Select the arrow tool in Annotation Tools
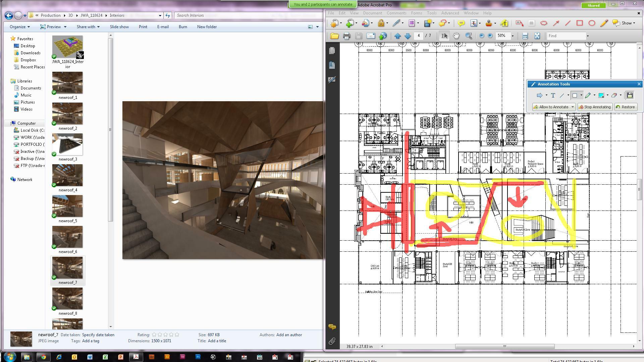Screen dimensions: 644x362 (539, 96)
